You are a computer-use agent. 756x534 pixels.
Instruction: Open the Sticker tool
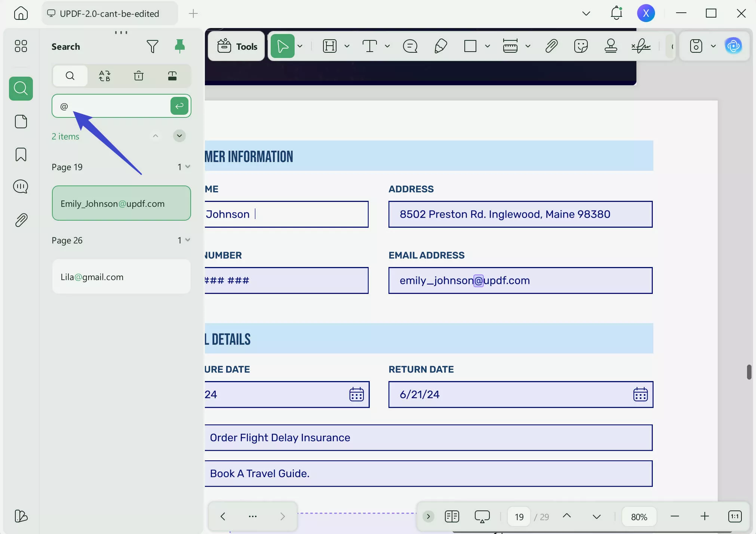click(x=581, y=46)
